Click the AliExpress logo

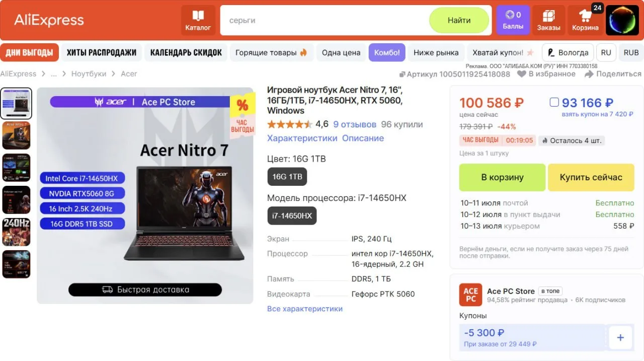point(49,20)
